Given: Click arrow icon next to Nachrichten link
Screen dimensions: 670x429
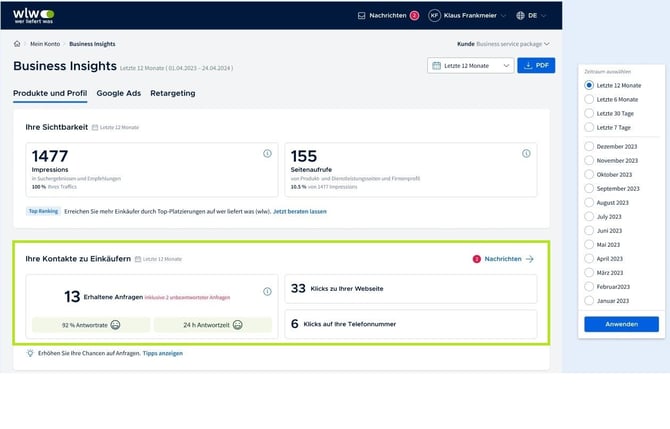Looking at the screenshot, I should pyautogui.click(x=530, y=259).
